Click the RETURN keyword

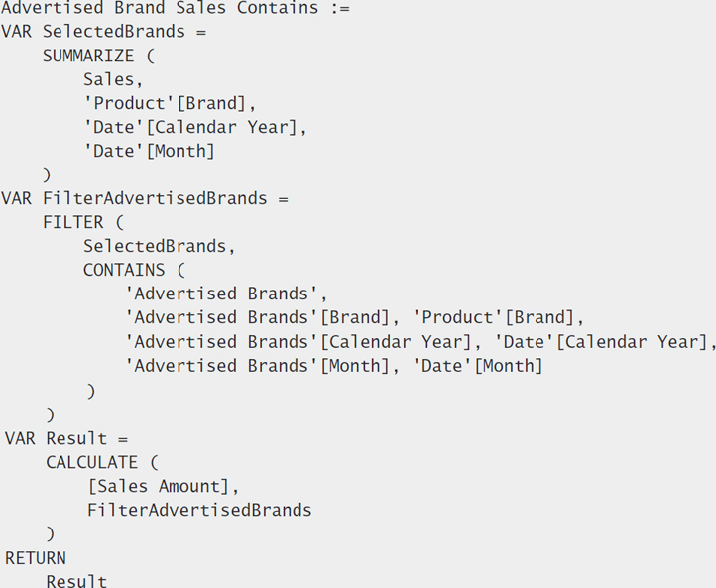pyautogui.click(x=35, y=558)
